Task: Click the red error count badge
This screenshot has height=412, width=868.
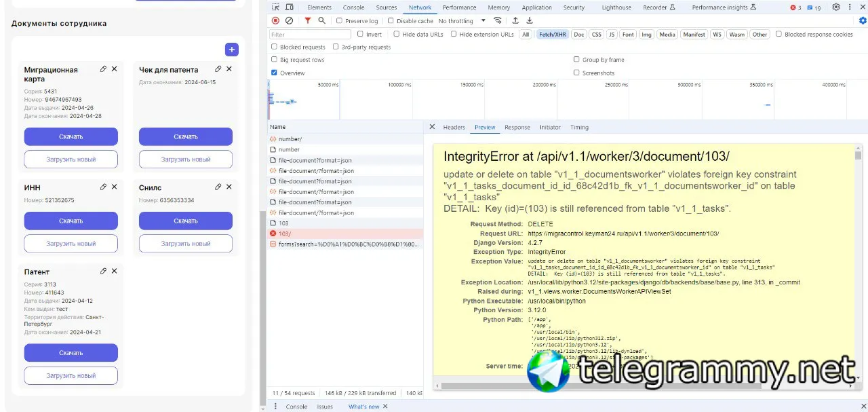Action: click(x=795, y=7)
